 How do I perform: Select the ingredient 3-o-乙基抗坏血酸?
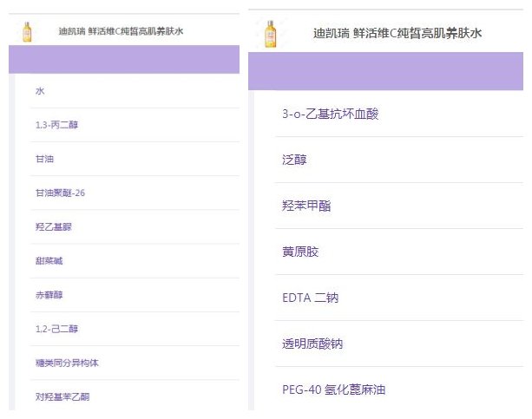click(330, 114)
